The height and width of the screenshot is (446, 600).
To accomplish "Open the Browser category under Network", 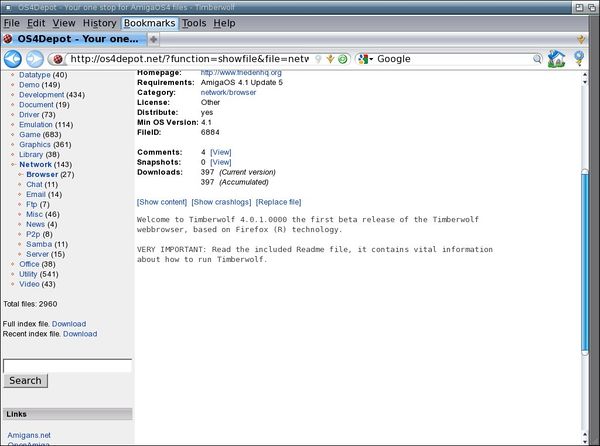I will coord(42,174).
